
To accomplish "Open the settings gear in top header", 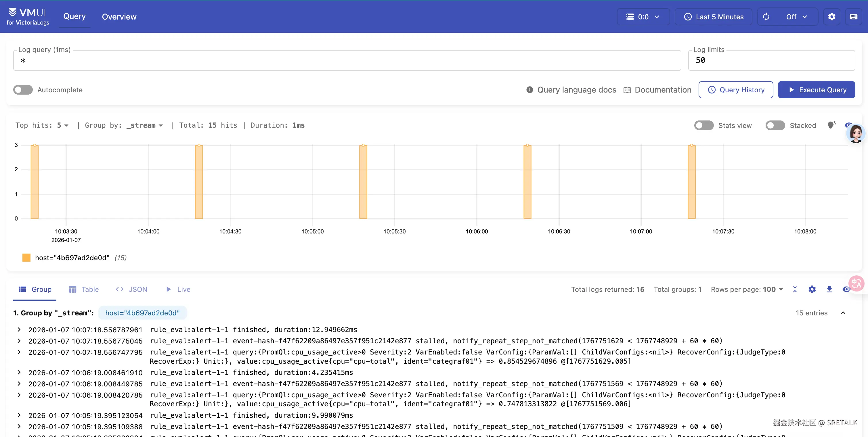I will coord(831,17).
